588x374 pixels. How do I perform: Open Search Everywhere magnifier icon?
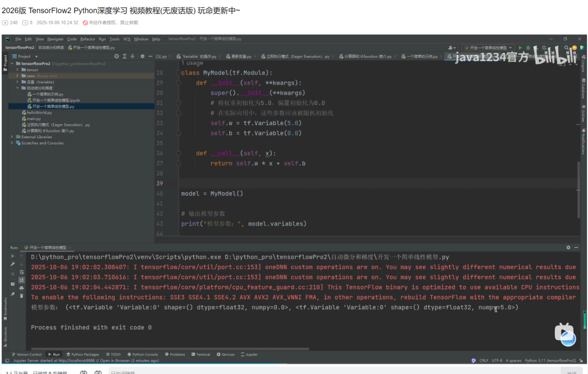click(x=567, y=48)
